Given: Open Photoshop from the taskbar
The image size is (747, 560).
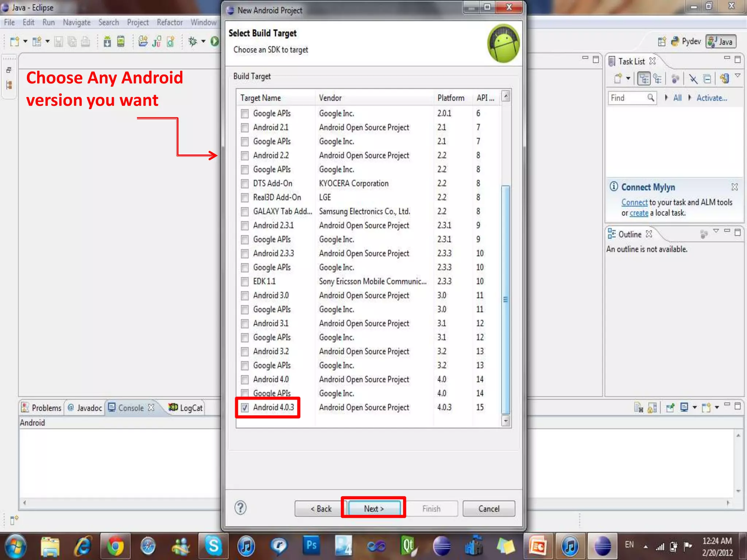Looking at the screenshot, I should 311,546.
